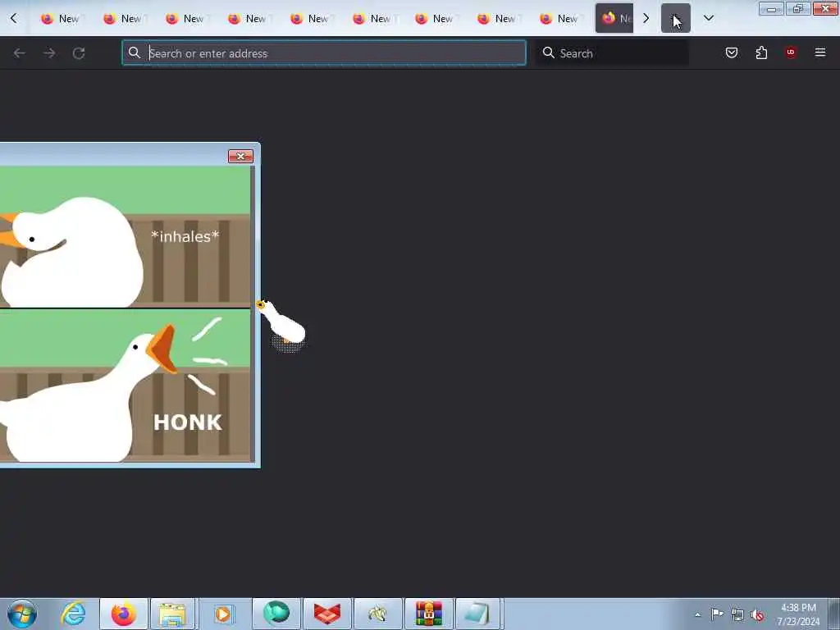
Task: Reload the current page
Action: click(x=79, y=53)
